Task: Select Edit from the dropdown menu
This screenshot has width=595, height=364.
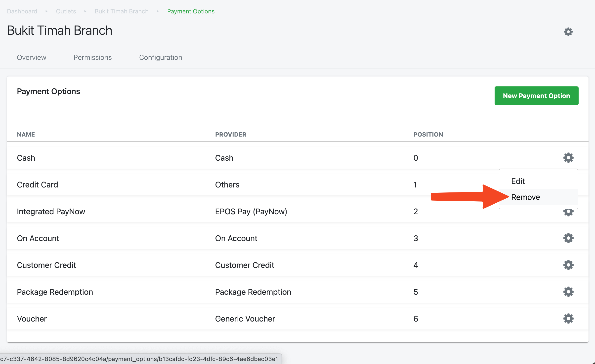Action: tap(518, 181)
